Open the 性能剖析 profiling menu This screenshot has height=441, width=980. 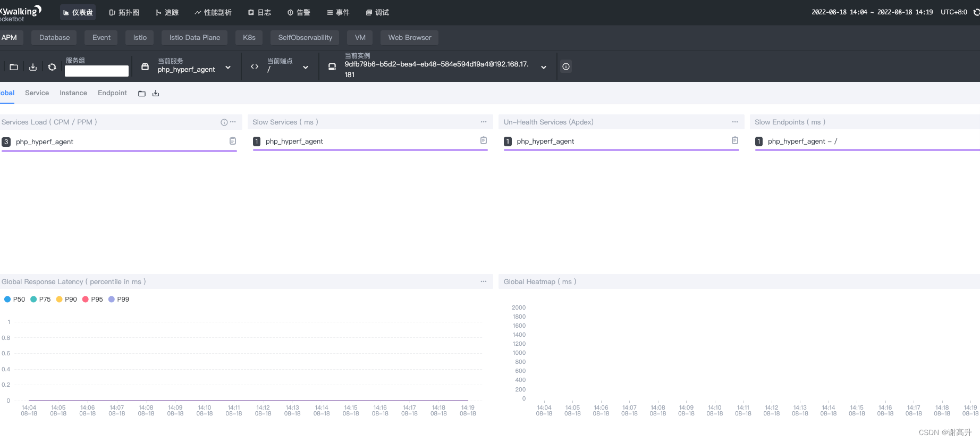coord(213,12)
